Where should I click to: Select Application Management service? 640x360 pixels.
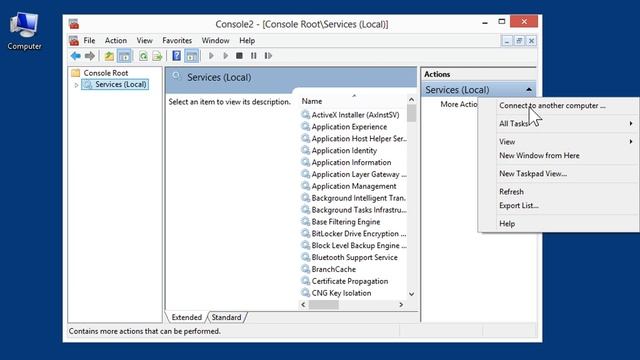pos(354,186)
